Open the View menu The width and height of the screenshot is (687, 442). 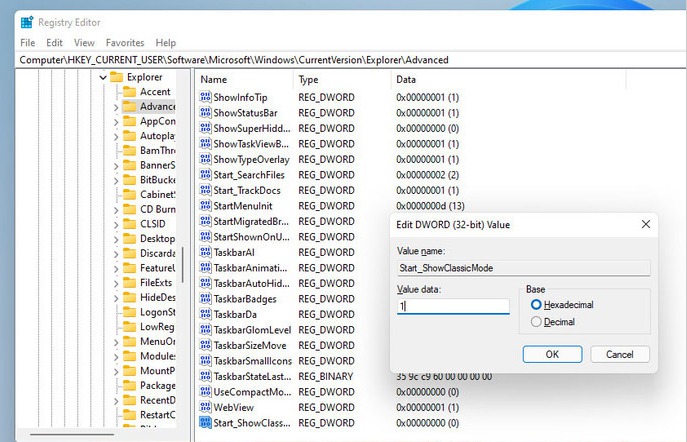(84, 42)
